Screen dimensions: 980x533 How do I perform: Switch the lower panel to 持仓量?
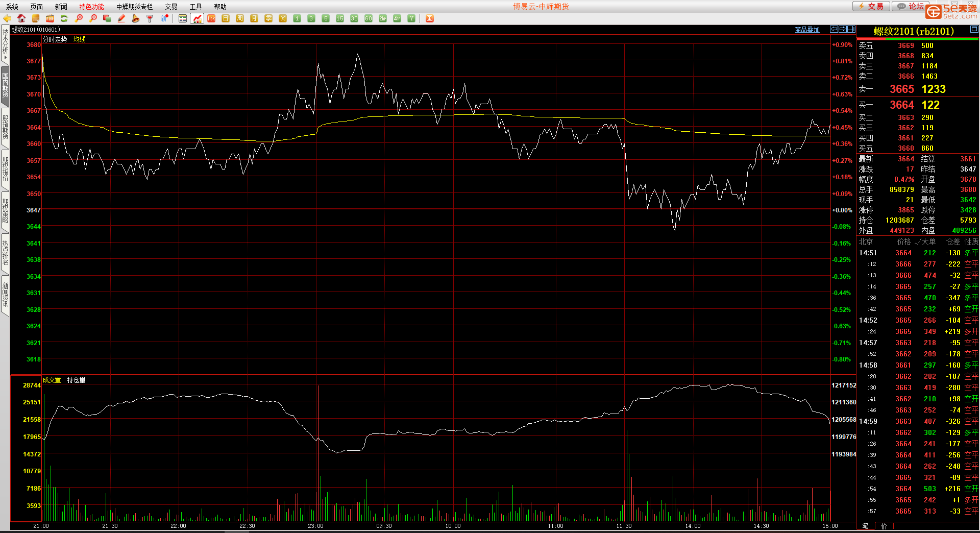coord(76,380)
